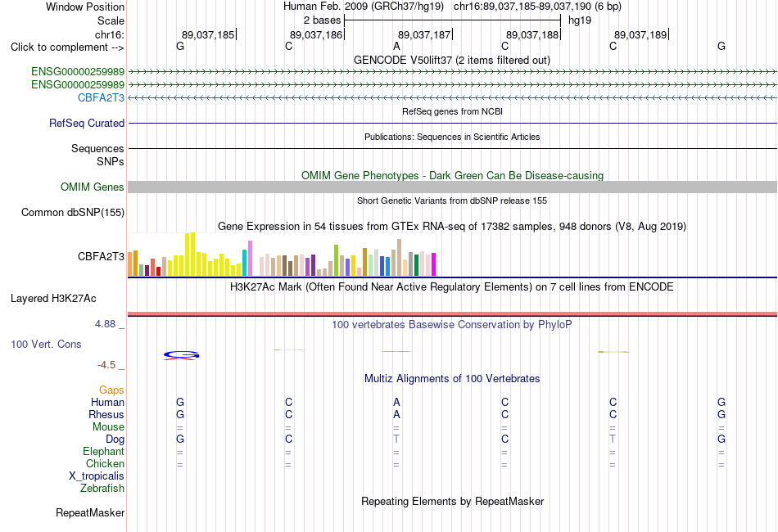This screenshot has width=778, height=532.
Task: Select the Mouse species row label
Action: (108, 427)
